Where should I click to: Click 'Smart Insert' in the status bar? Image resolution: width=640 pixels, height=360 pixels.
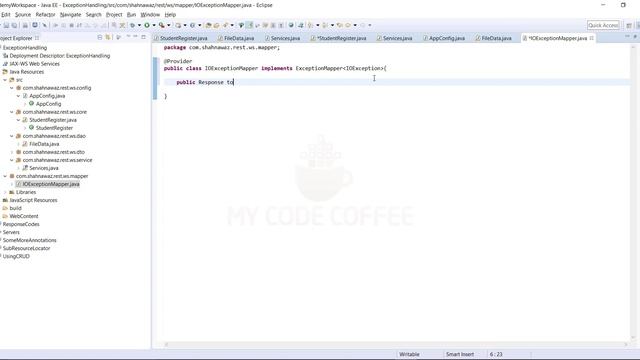pos(460,354)
